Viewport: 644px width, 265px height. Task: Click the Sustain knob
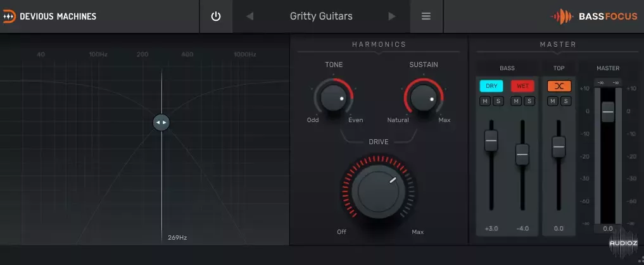pyautogui.click(x=424, y=98)
